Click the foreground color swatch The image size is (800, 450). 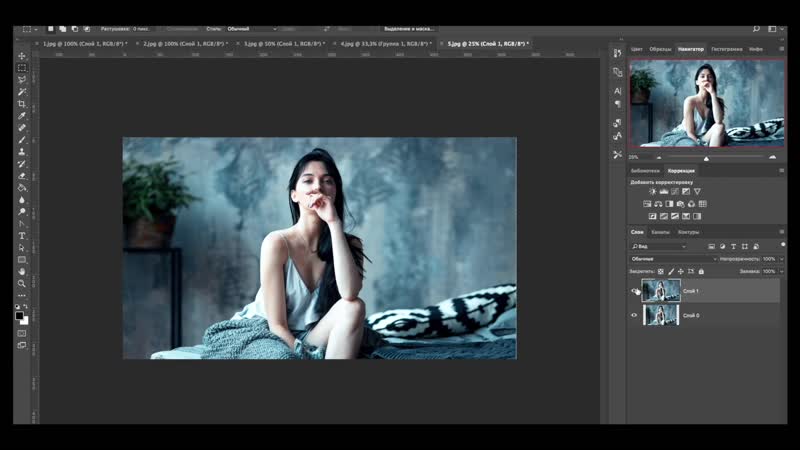19,315
